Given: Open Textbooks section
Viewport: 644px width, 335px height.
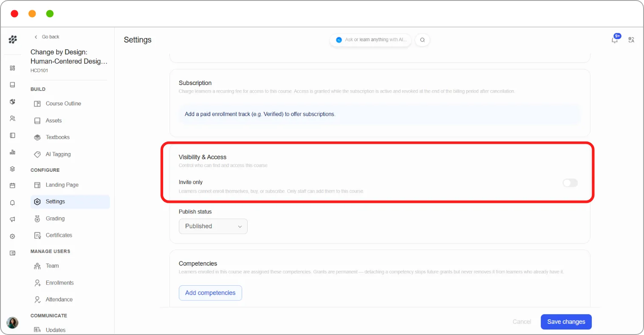Looking at the screenshot, I should coord(70,137).
